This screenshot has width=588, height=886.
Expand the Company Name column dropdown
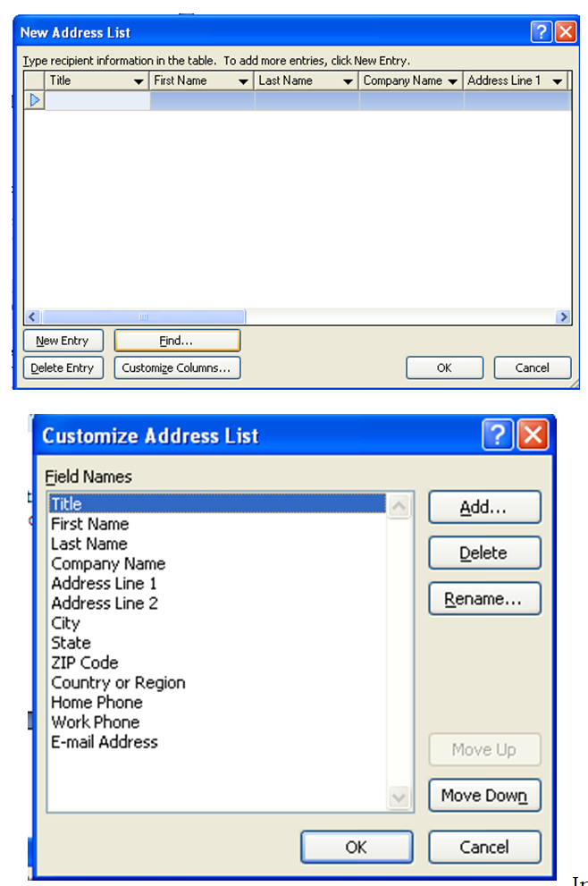[453, 81]
